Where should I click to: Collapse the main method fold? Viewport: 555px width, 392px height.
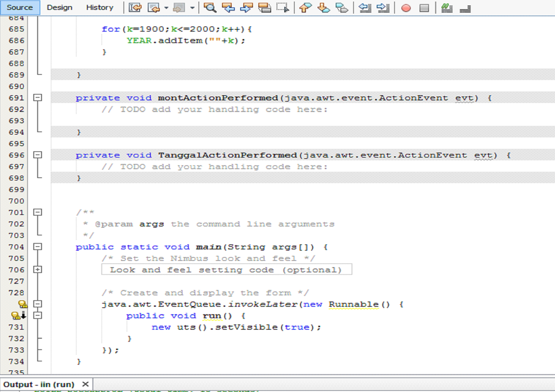click(x=37, y=247)
